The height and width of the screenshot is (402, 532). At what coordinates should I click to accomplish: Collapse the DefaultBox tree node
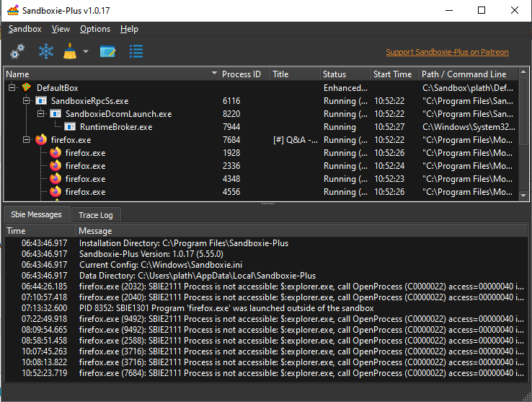pos(12,88)
